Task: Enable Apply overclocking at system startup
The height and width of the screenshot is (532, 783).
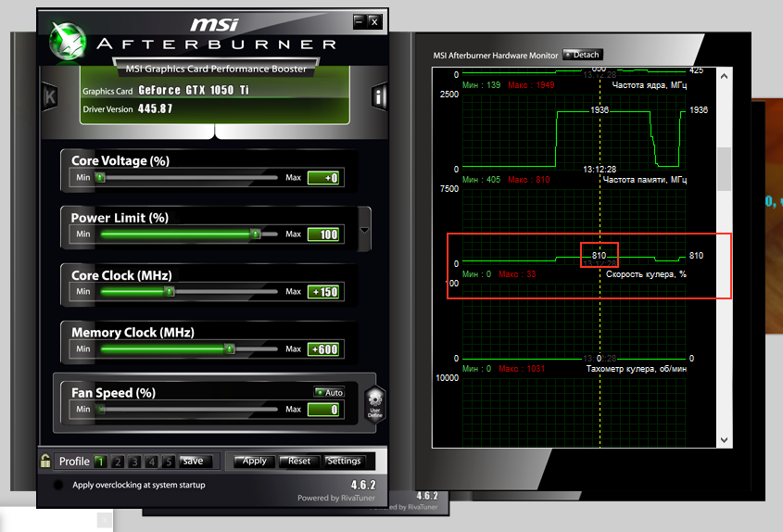Action: (x=58, y=485)
